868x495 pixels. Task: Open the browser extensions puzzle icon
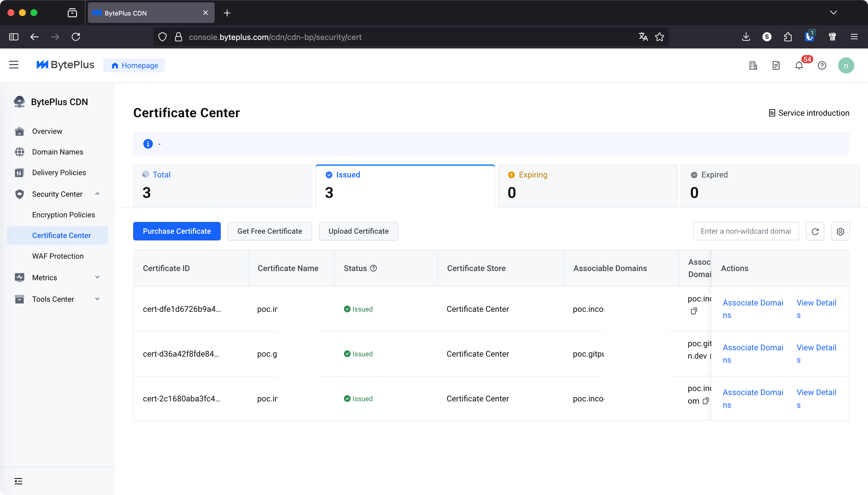[788, 37]
